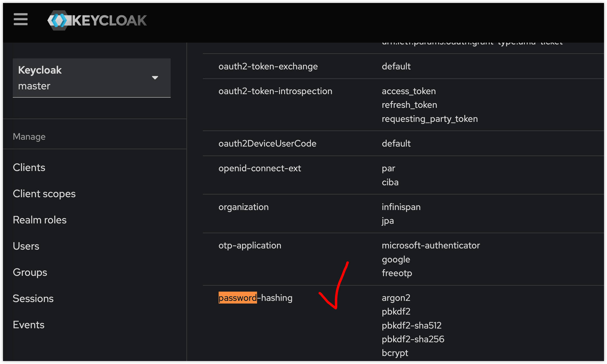
Task: View Sessions in sidebar
Action: coord(33,298)
